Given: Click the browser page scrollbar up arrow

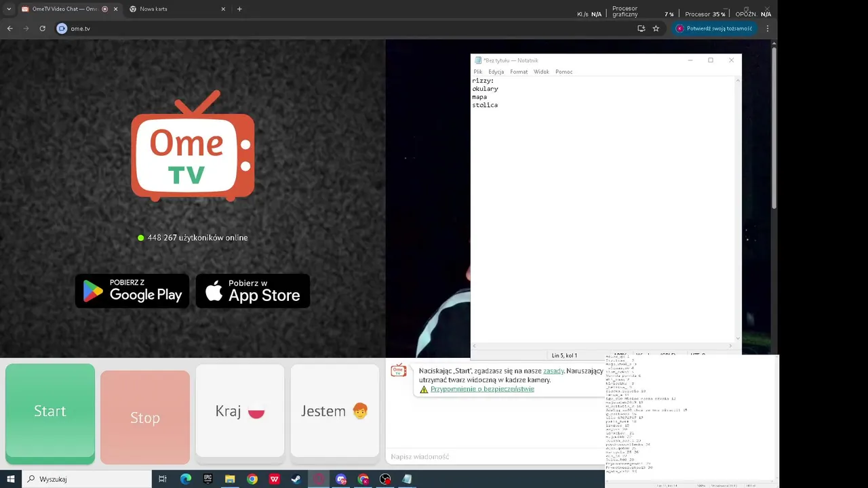Looking at the screenshot, I should coord(774,43).
